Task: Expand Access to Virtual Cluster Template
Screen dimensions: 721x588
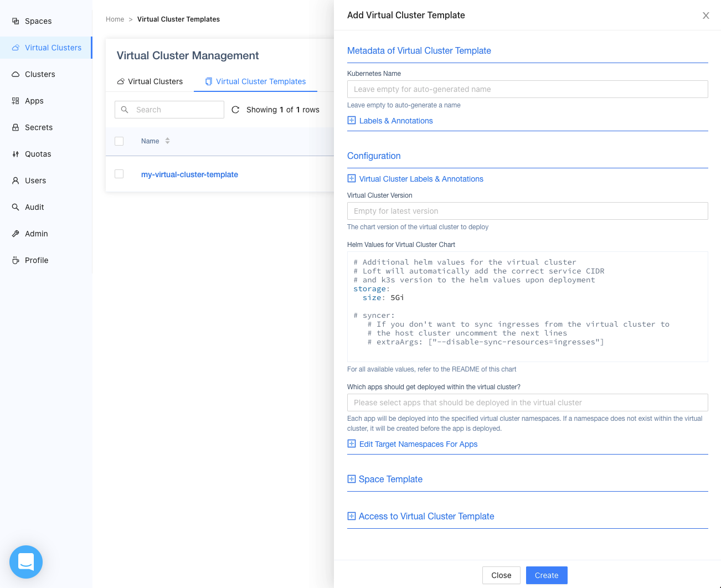Action: (420, 516)
